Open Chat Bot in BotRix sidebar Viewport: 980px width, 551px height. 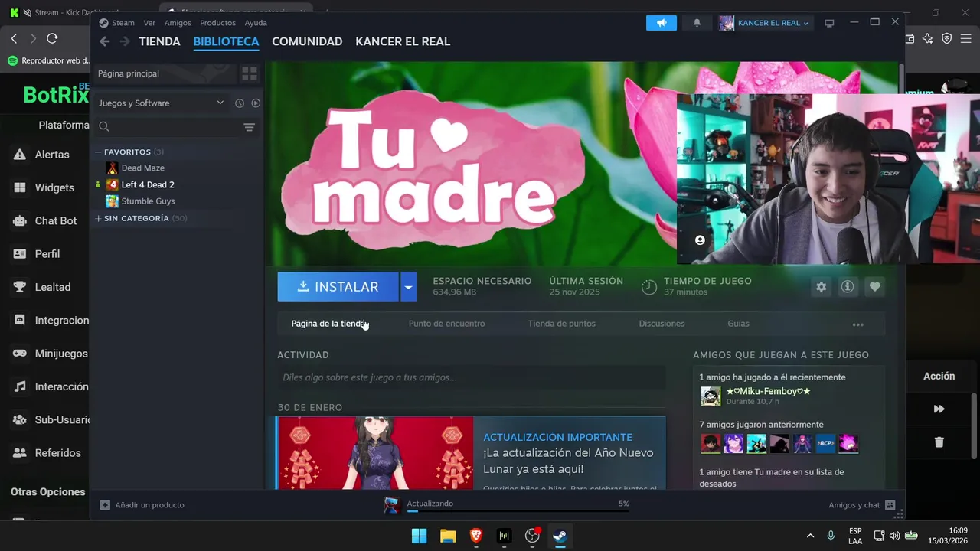click(56, 220)
